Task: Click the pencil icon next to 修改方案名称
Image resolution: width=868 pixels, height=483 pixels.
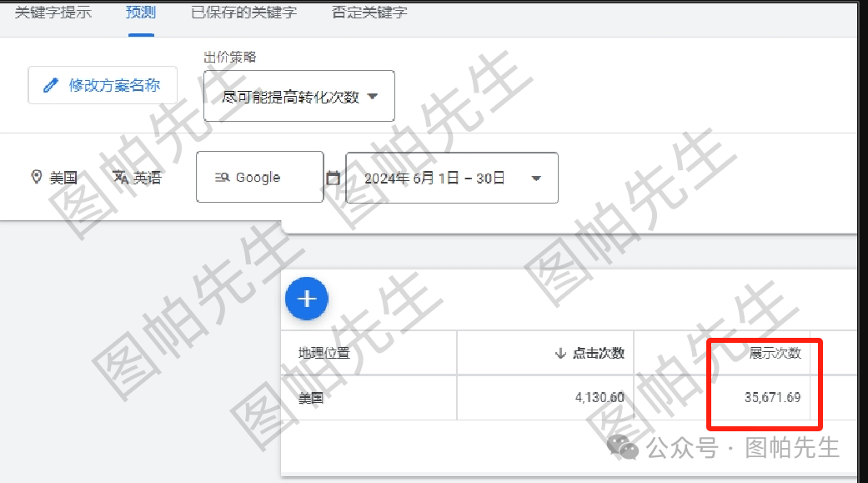Action: 53,84
